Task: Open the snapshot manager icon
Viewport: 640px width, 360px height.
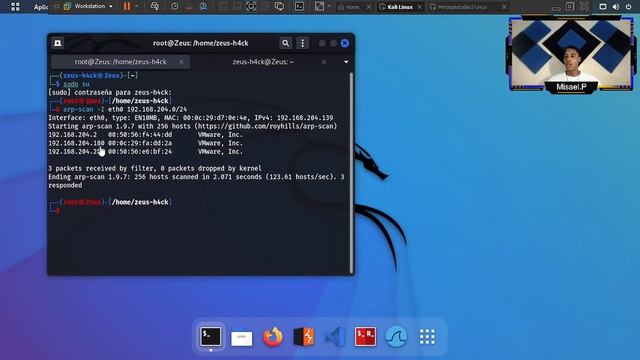Action: click(203, 6)
